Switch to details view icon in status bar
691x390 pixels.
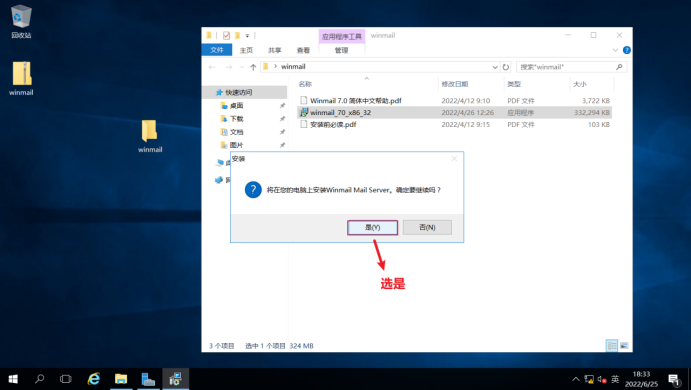click(612, 346)
